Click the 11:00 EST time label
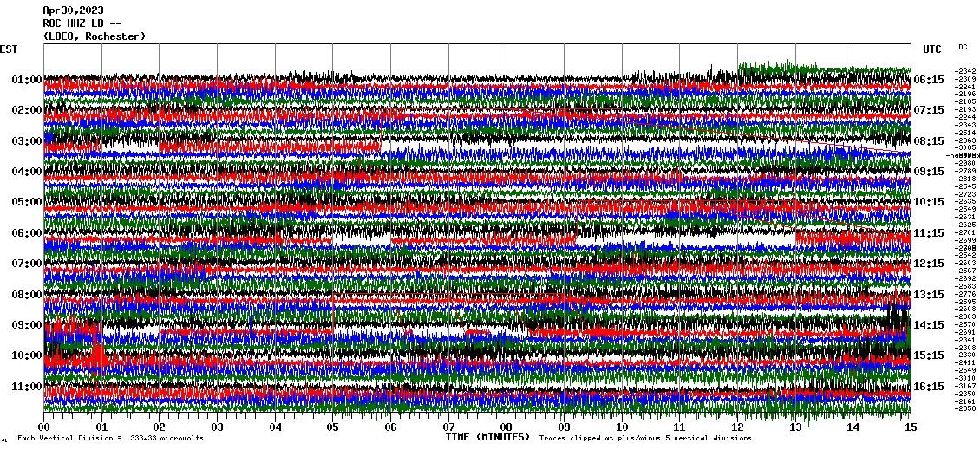Viewport: 980px width, 450px height. (x=27, y=386)
